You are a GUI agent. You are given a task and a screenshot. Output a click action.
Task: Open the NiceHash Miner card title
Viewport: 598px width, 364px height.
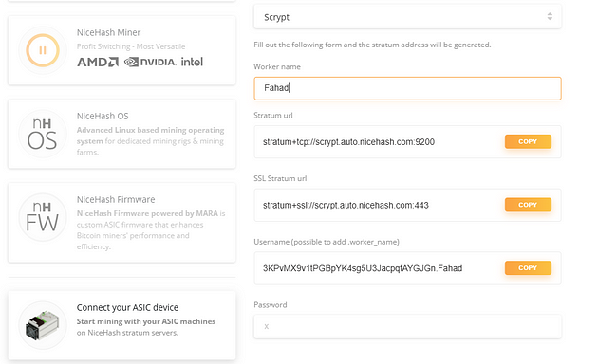[109, 33]
